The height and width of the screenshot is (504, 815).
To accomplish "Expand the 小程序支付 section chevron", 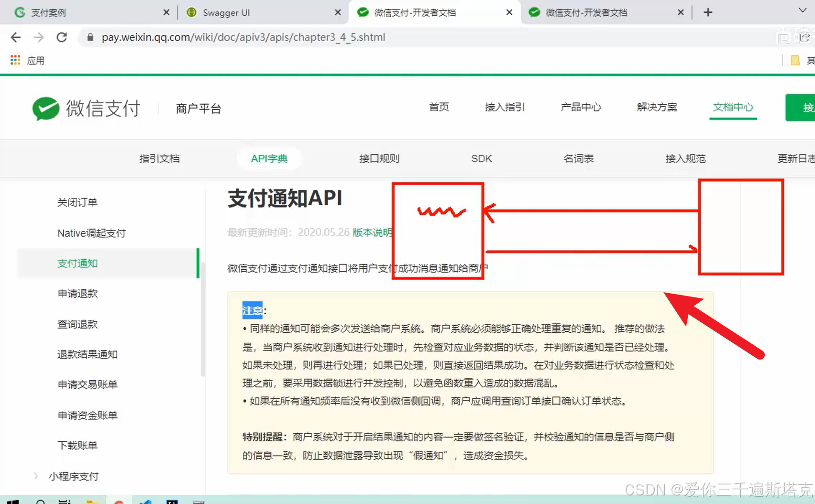I will tap(36, 476).
